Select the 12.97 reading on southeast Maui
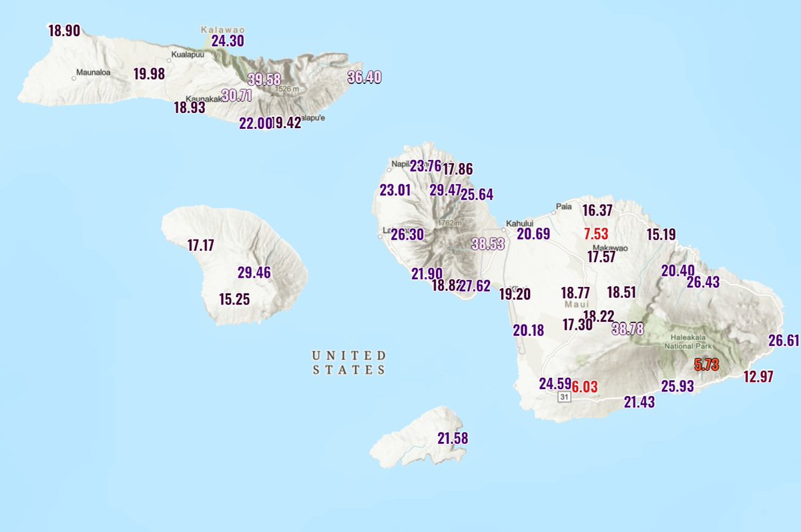 click(758, 376)
